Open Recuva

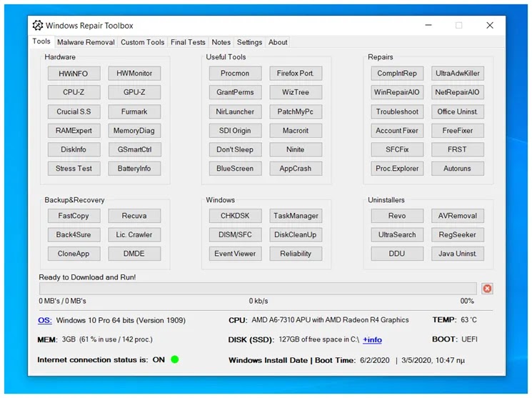point(134,216)
